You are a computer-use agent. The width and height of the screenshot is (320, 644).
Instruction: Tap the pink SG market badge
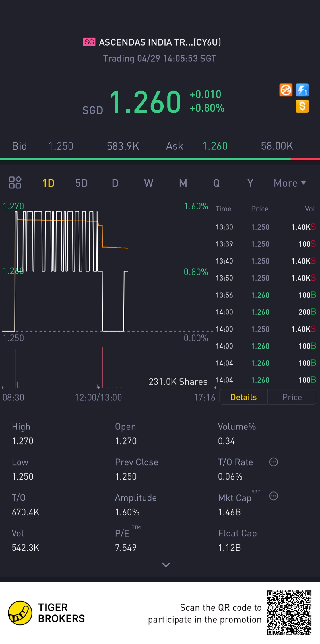pyautogui.click(x=89, y=42)
